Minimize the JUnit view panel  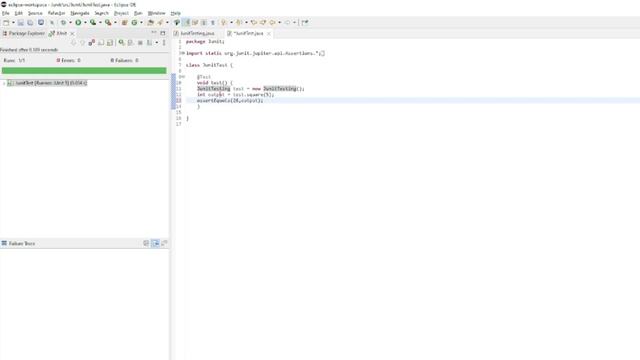pyautogui.click(x=154, y=33)
